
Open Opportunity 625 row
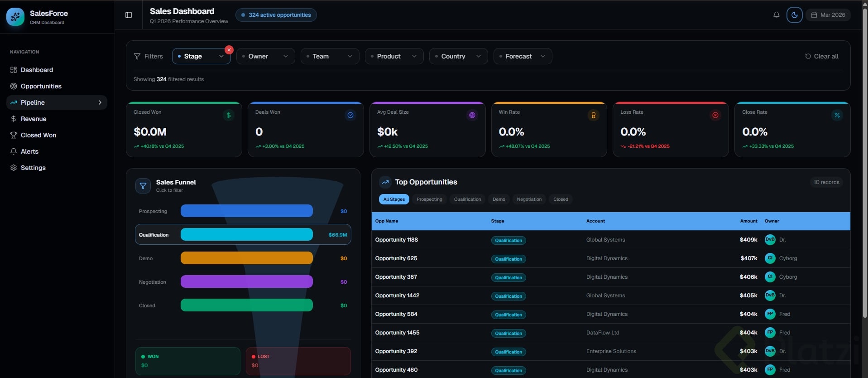[x=611, y=258]
